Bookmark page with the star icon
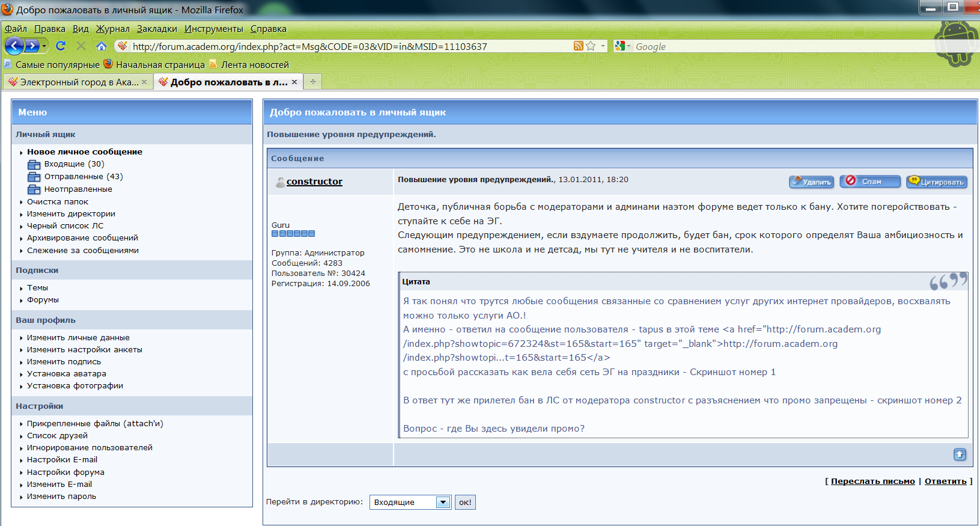This screenshot has height=526, width=980. 591,46
